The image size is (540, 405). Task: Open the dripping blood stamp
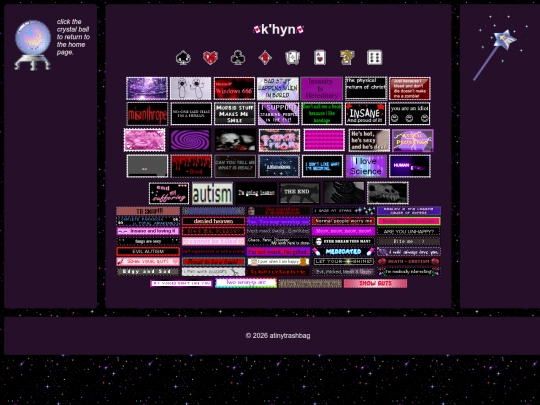pos(191,166)
